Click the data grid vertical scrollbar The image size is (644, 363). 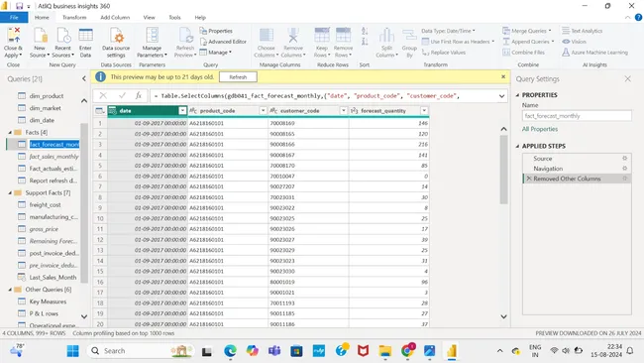[503, 170]
